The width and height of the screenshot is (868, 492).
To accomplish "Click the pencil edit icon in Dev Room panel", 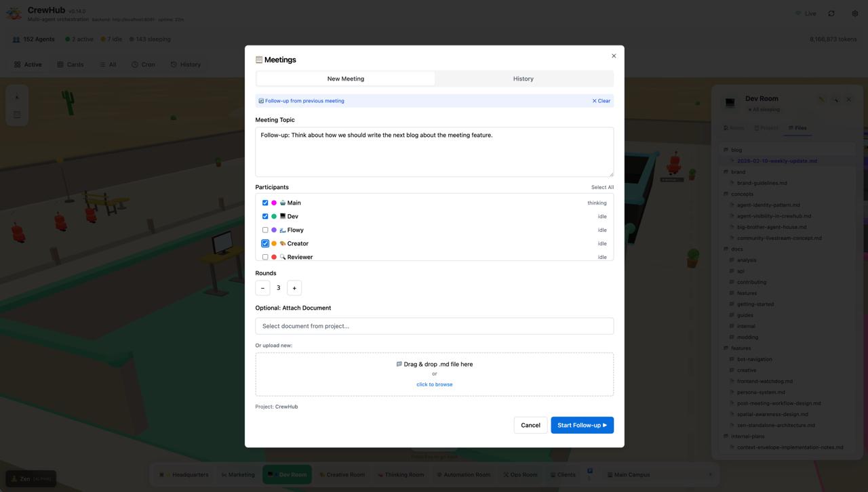I will pos(821,100).
